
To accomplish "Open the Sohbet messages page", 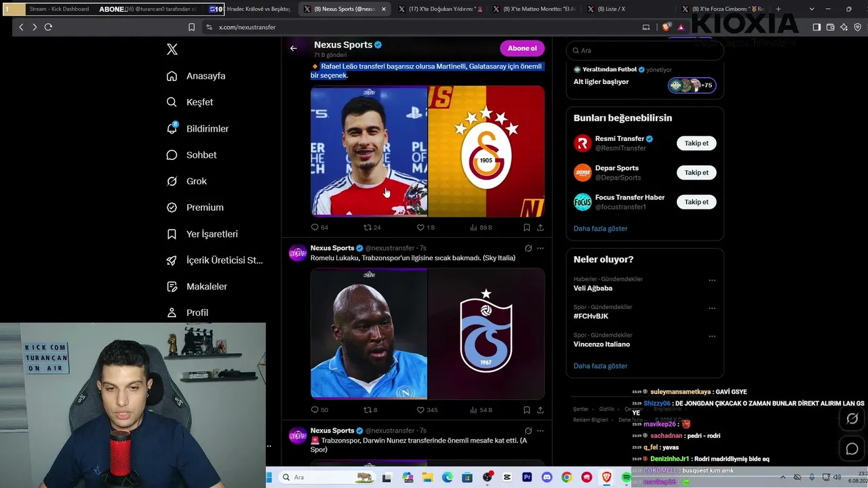I will pos(191,155).
